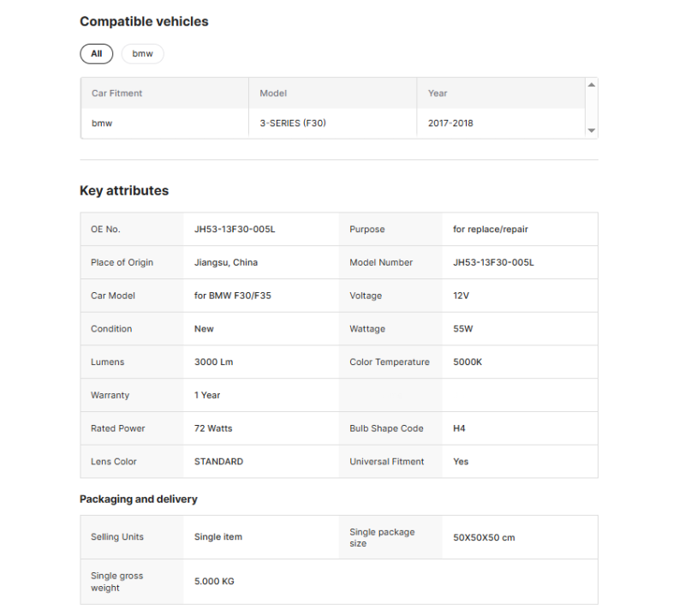The height and width of the screenshot is (616, 685).
Task: Click the Compatible vehicles heading
Action: coord(144,21)
